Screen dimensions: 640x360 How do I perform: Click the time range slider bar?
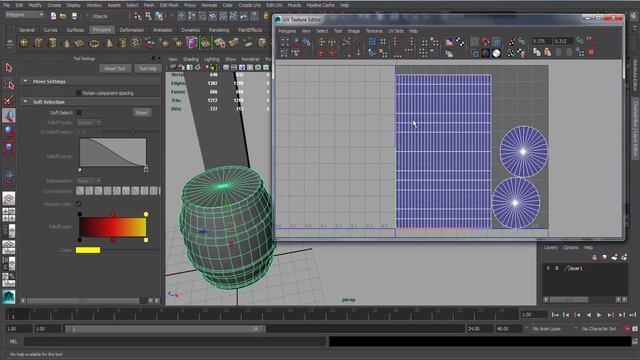(164, 329)
